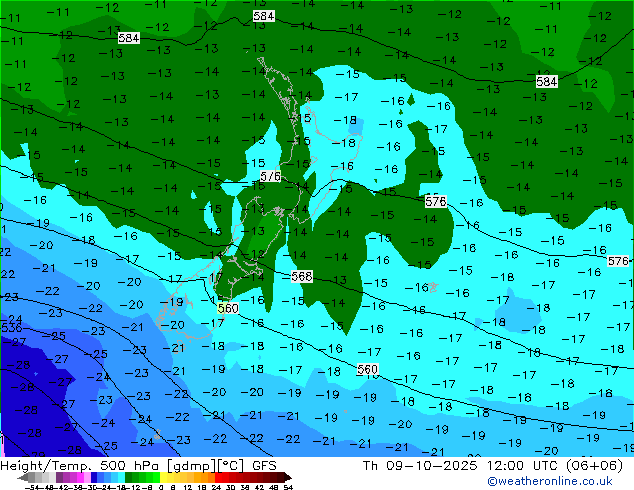Click the cyan legend swatch near -18
Screen dimensions: 634x490
pyautogui.click(x=122, y=477)
